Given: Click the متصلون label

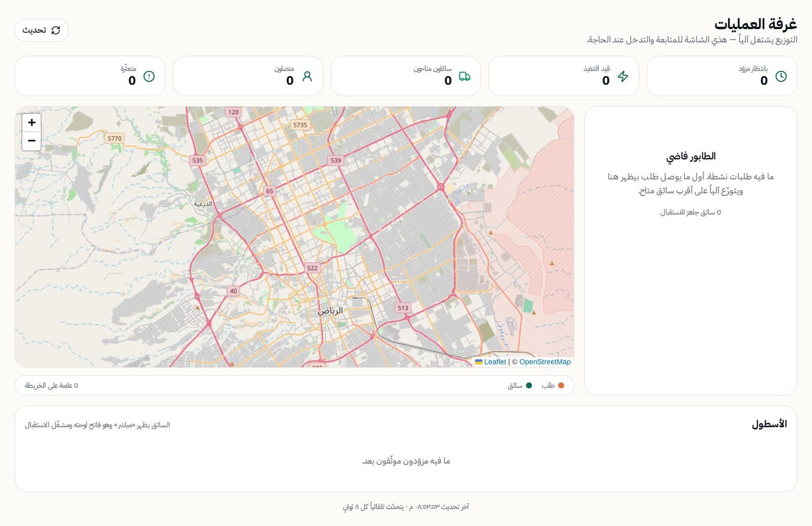Looking at the screenshot, I should click(x=284, y=69).
